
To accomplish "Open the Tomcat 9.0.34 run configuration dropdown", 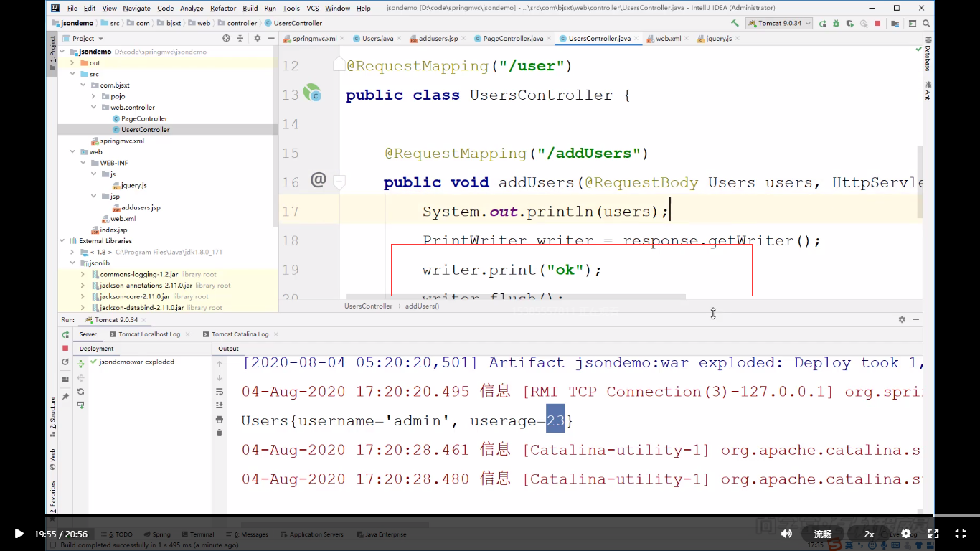I will point(780,23).
